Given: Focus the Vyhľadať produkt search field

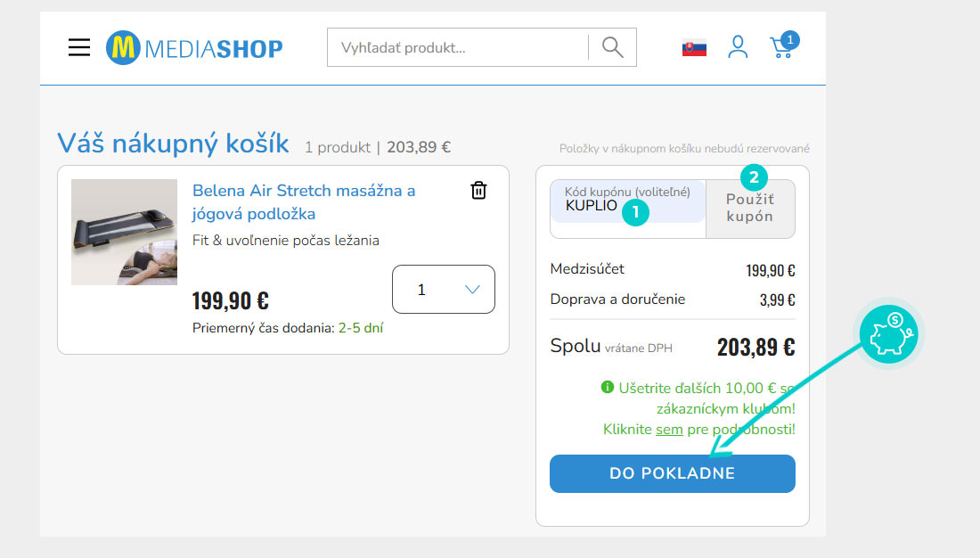Looking at the screenshot, I should [x=458, y=47].
